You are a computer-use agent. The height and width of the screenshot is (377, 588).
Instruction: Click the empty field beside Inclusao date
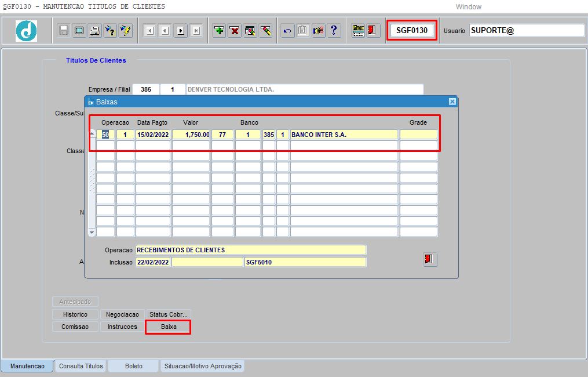[207, 262]
